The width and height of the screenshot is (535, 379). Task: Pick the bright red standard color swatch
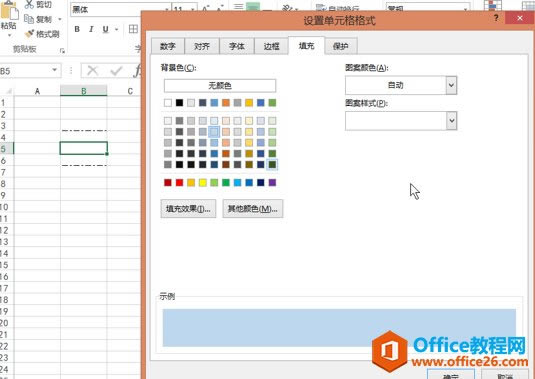179,183
